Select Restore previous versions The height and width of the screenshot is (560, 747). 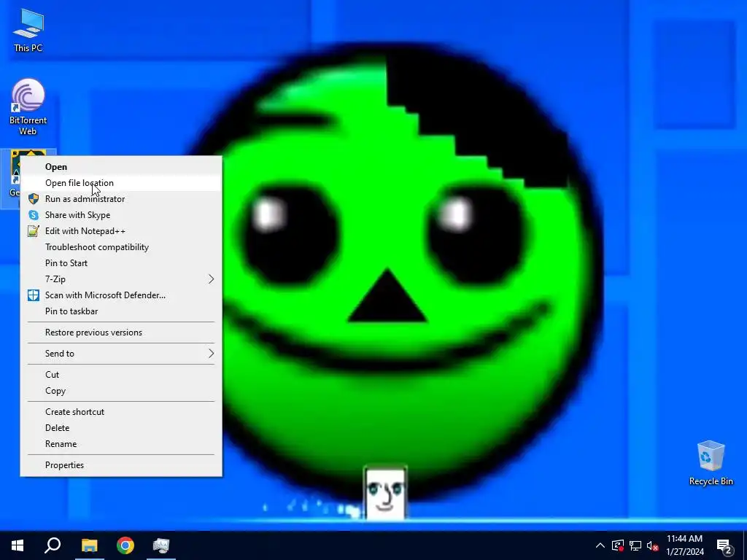(x=121, y=332)
